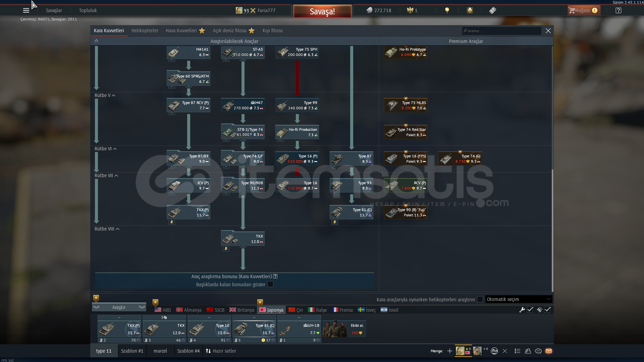
Task: Select the Kara Kuvvetleri tab
Action: tap(109, 31)
